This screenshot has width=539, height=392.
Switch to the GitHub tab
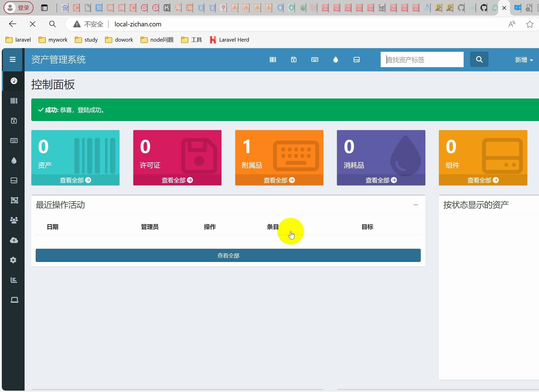(x=484, y=8)
